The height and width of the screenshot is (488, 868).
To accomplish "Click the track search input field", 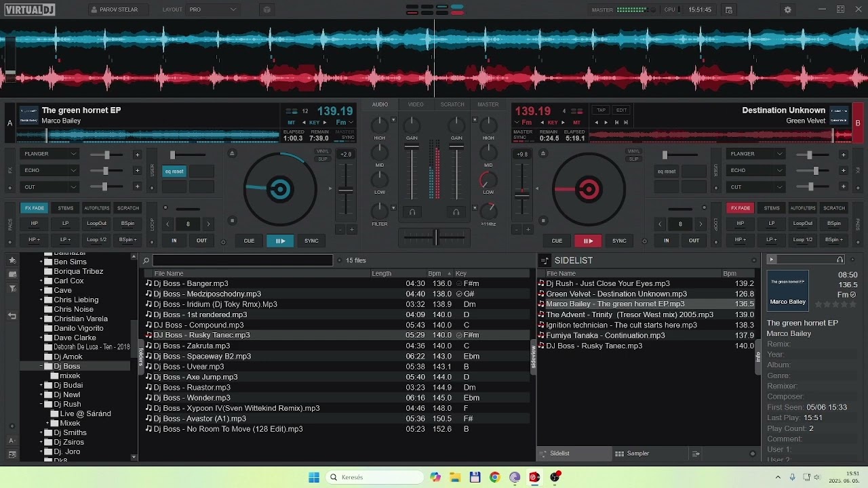I will pos(243,260).
